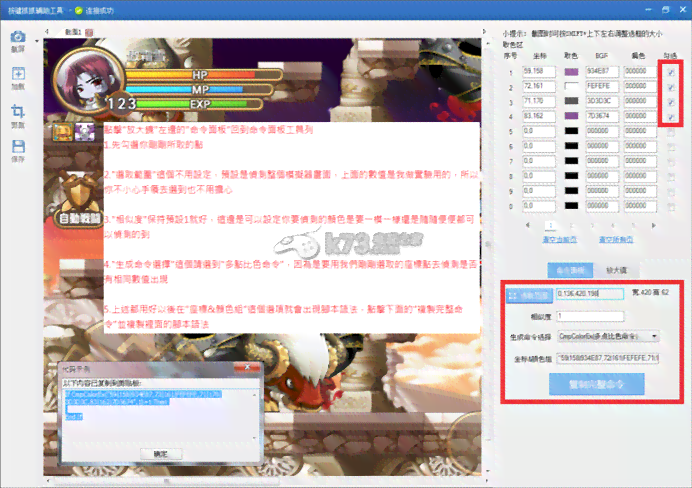Click the character portrait in game image
This screenshot has width=692, height=488.
point(89,79)
